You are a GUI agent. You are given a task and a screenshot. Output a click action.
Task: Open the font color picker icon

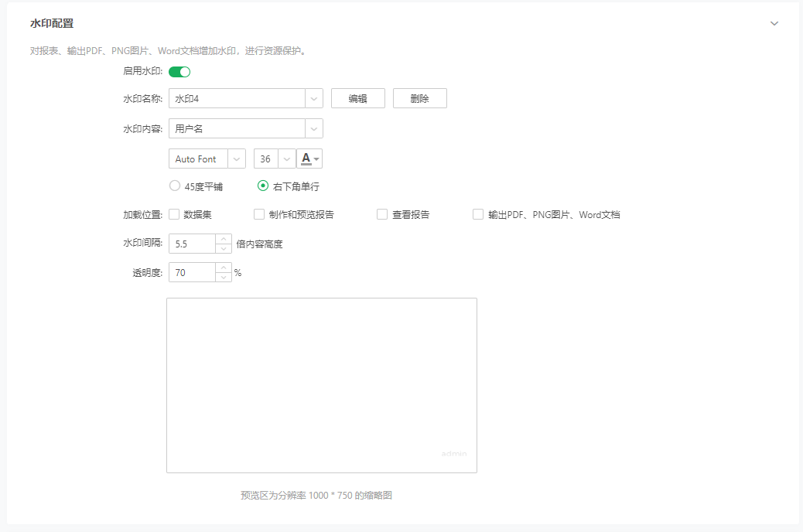[309, 159]
